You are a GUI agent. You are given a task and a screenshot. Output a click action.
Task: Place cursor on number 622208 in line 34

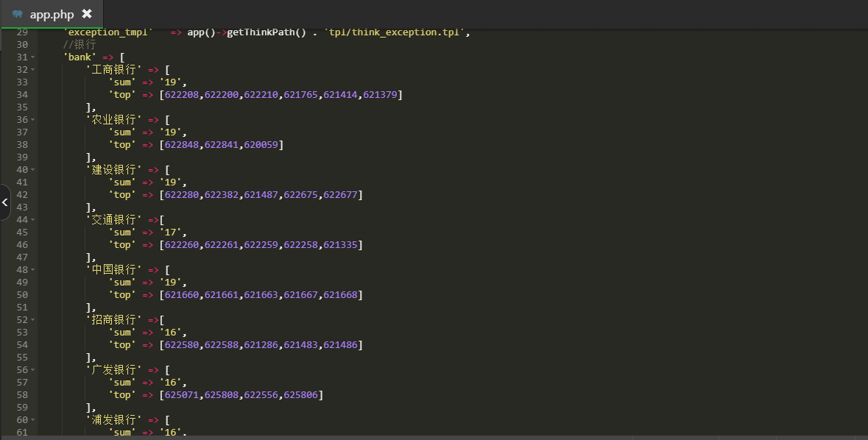point(182,95)
